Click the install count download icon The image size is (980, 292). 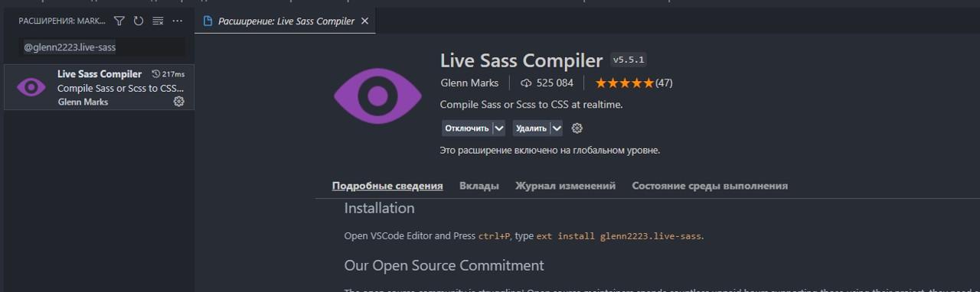[x=526, y=83]
